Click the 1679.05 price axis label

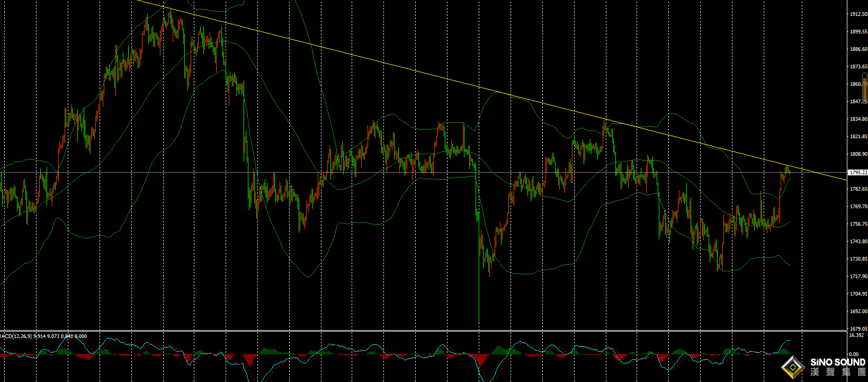858,328
